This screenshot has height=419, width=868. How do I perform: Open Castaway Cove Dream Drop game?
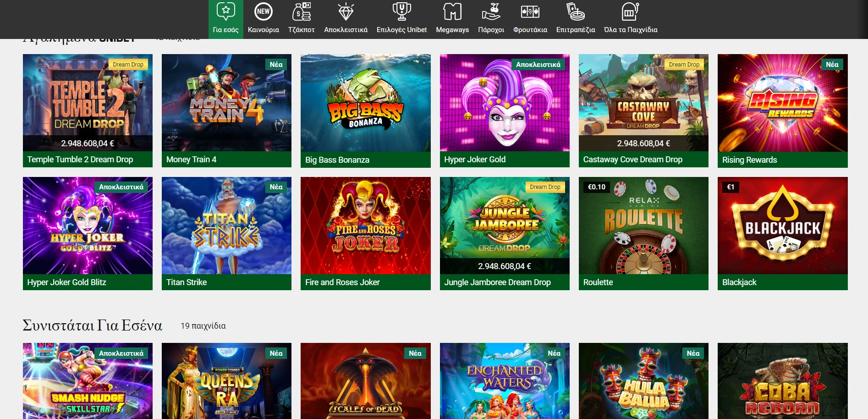pos(643,110)
